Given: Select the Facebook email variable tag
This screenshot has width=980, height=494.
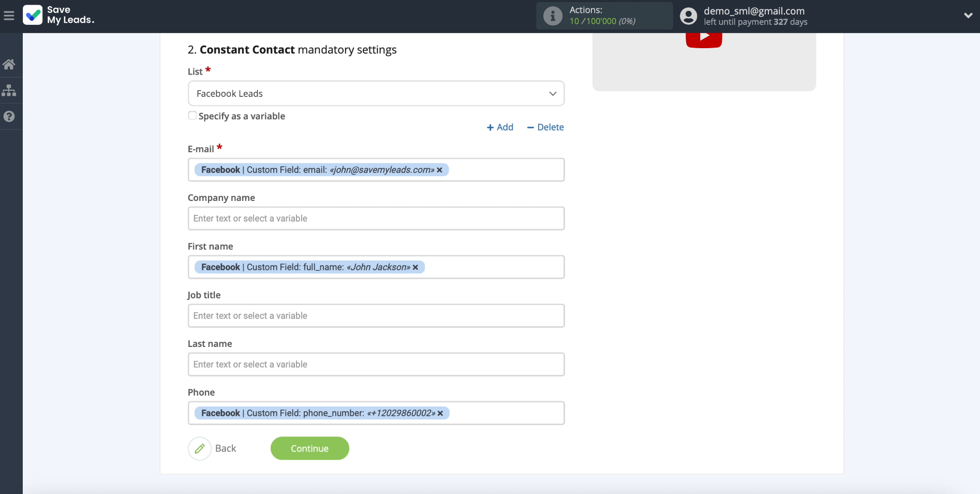Looking at the screenshot, I should tap(321, 170).
